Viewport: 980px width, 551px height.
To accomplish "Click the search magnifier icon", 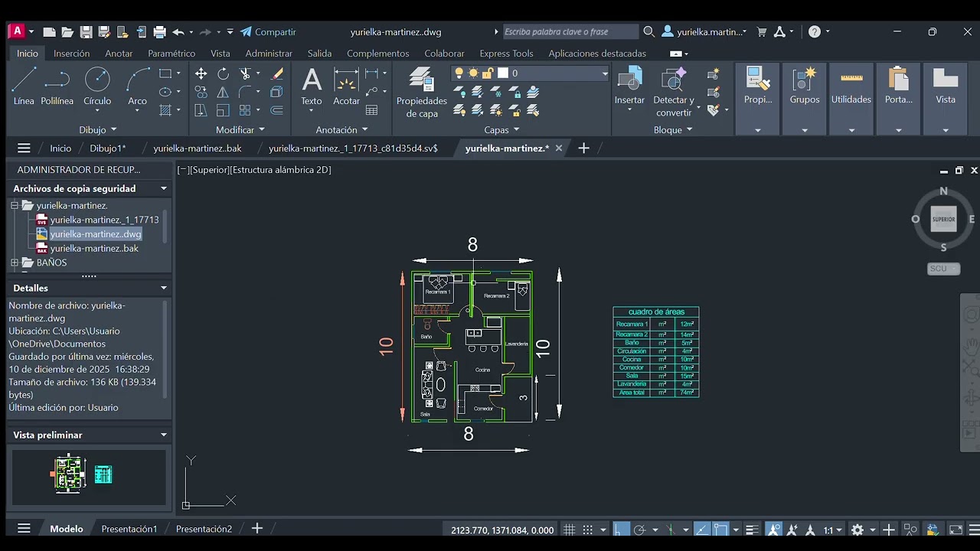I will tap(648, 32).
